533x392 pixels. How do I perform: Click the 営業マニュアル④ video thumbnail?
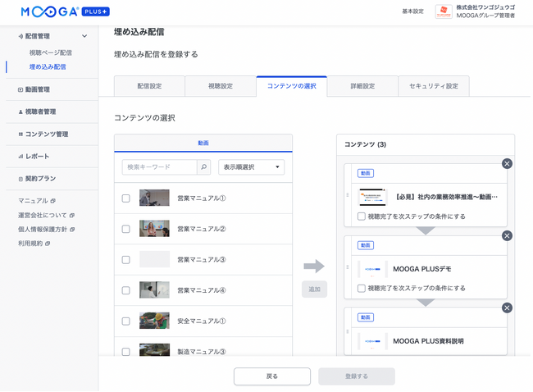click(x=154, y=290)
